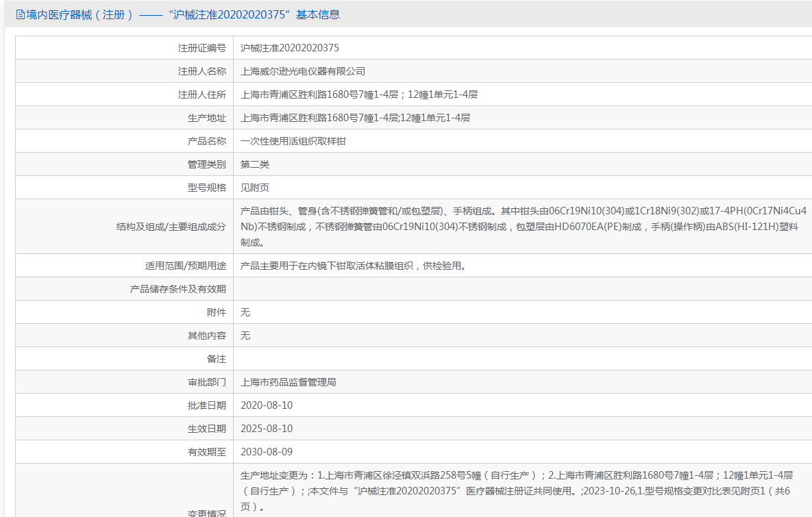Click the empty 产品储存条件及有效期 value cell
Image resolution: width=812 pixels, height=517 pixels.
(x=521, y=289)
